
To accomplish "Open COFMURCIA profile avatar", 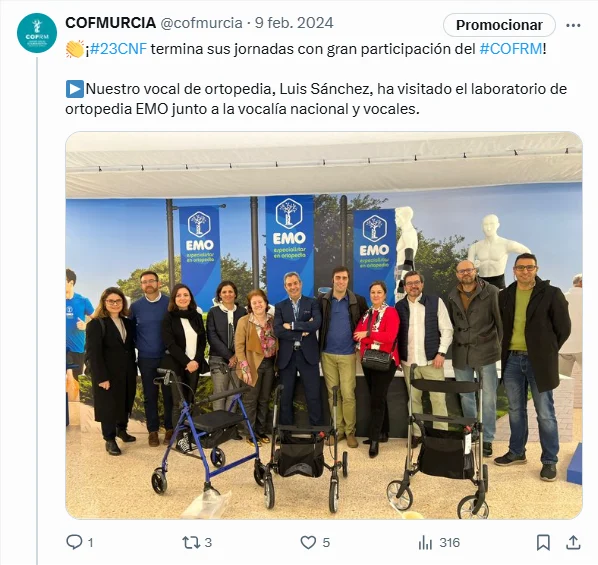I will point(37,33).
